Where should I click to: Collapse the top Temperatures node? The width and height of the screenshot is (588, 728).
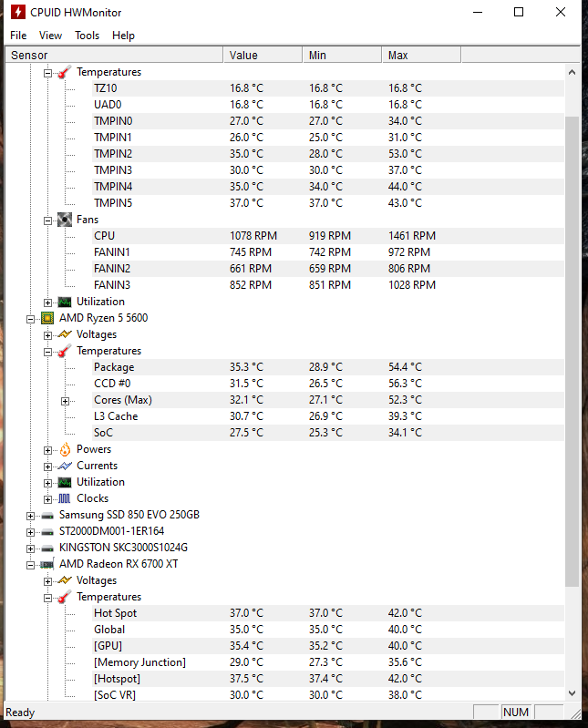click(47, 74)
